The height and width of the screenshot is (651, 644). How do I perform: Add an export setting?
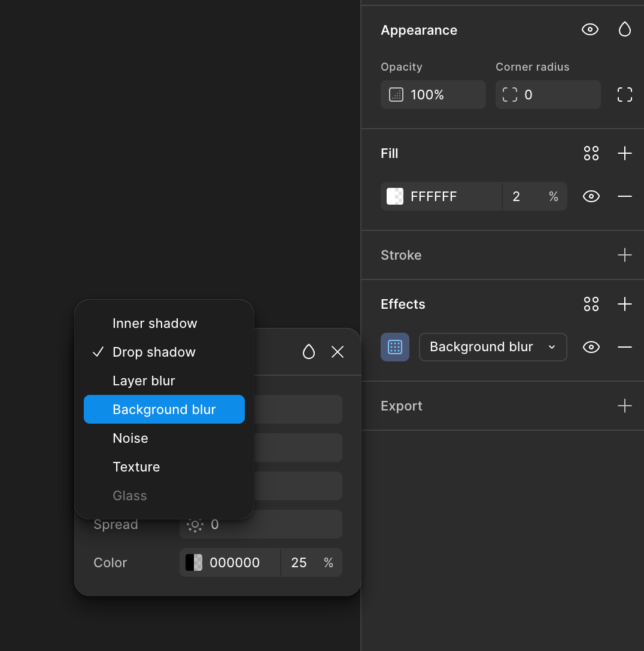click(624, 406)
